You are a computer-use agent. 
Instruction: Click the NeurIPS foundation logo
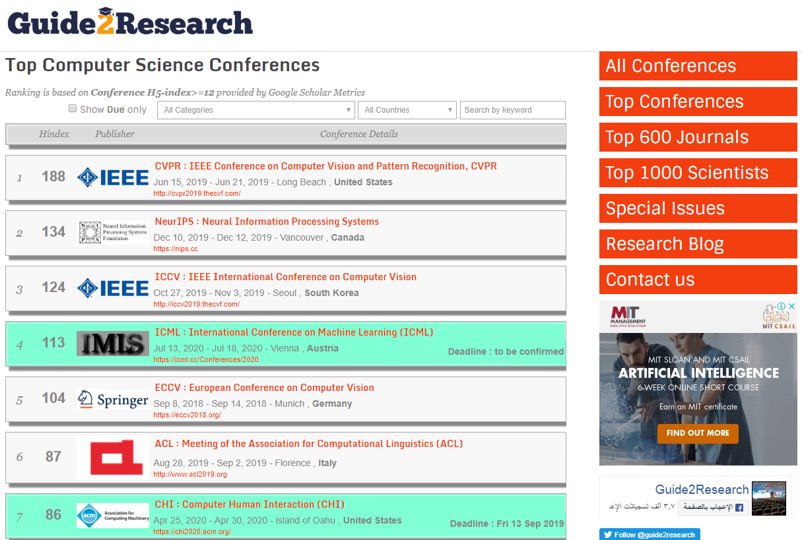pyautogui.click(x=113, y=232)
